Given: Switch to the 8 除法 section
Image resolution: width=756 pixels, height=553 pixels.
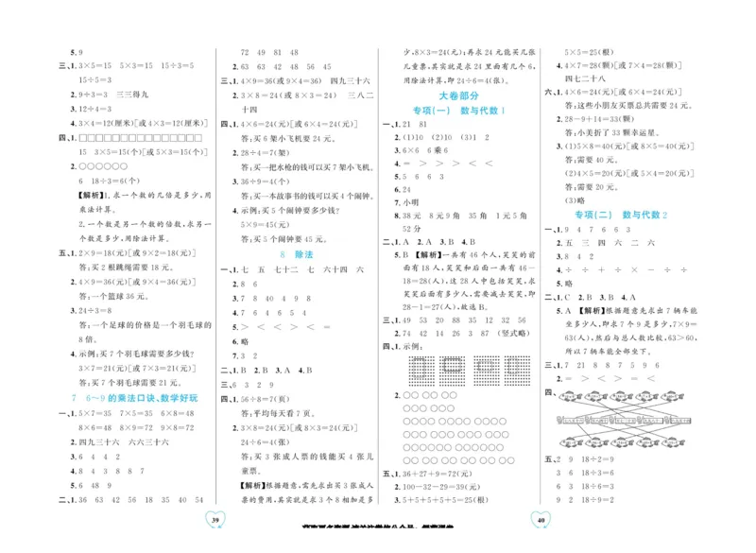Looking at the screenshot, I should pos(298,254).
